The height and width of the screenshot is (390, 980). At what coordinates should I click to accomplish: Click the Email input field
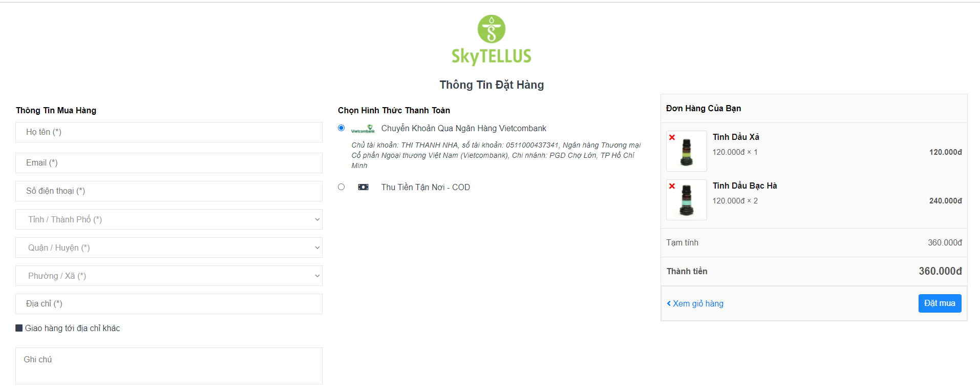click(169, 163)
